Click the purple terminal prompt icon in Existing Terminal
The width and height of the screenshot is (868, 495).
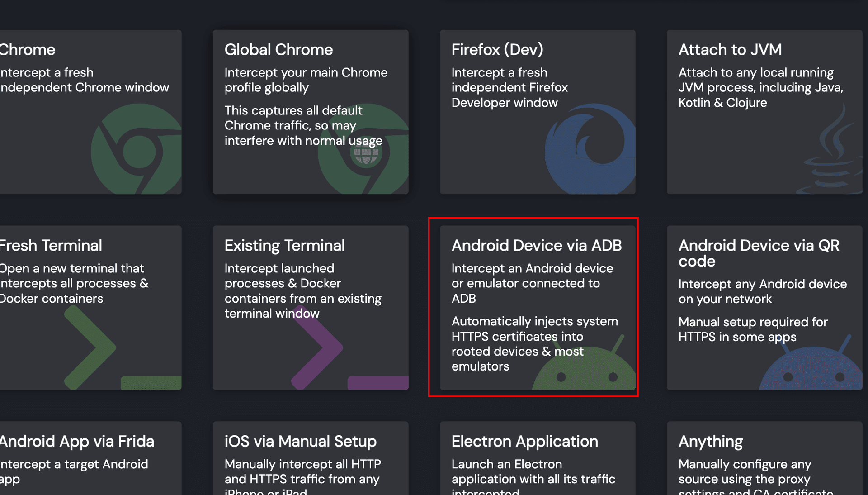tap(349, 347)
